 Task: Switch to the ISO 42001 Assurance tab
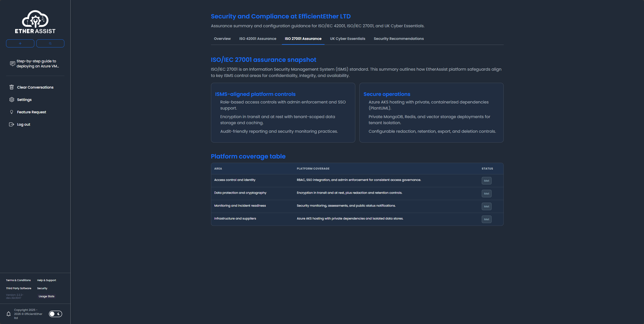[x=258, y=39]
